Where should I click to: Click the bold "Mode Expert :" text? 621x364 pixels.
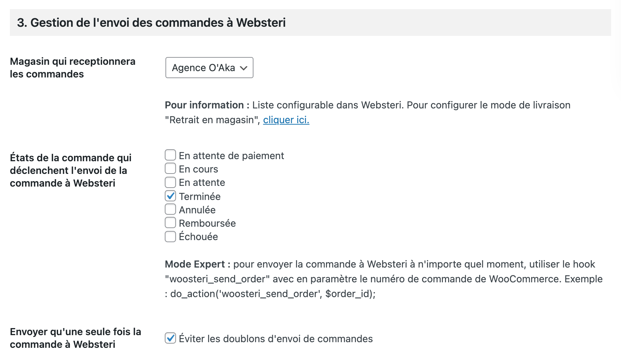click(197, 264)
